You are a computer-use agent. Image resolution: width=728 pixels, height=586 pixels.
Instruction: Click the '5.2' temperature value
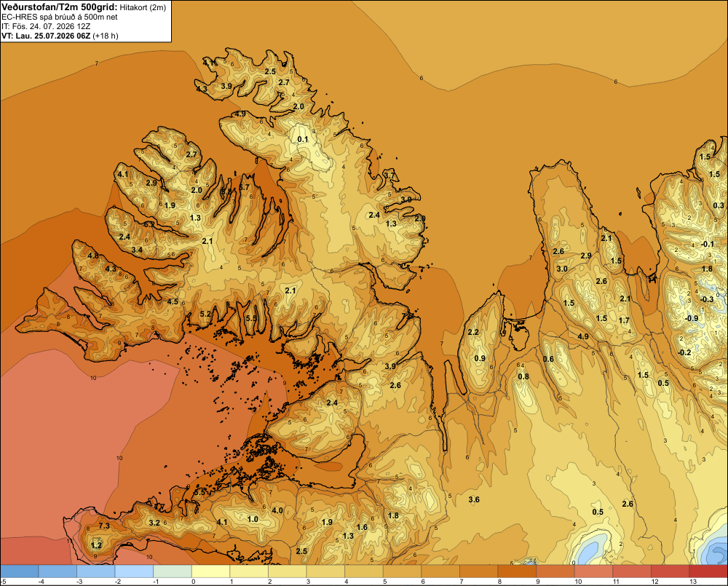[205, 314]
